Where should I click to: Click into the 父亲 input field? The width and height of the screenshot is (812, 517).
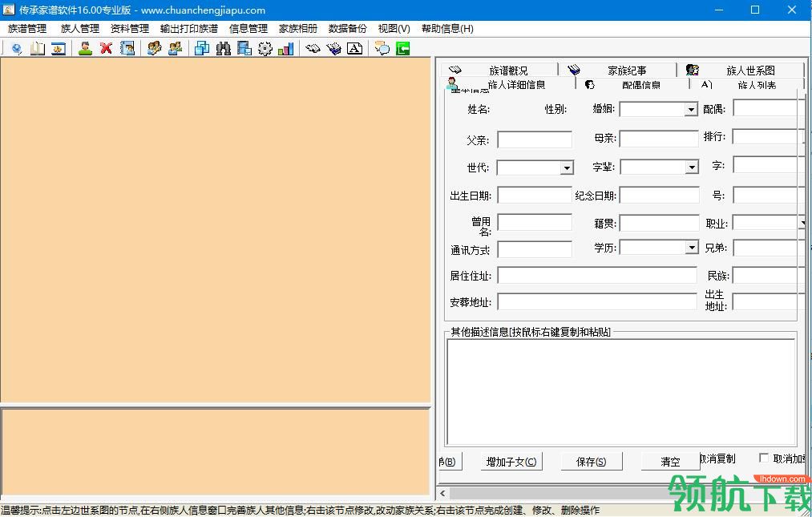535,139
